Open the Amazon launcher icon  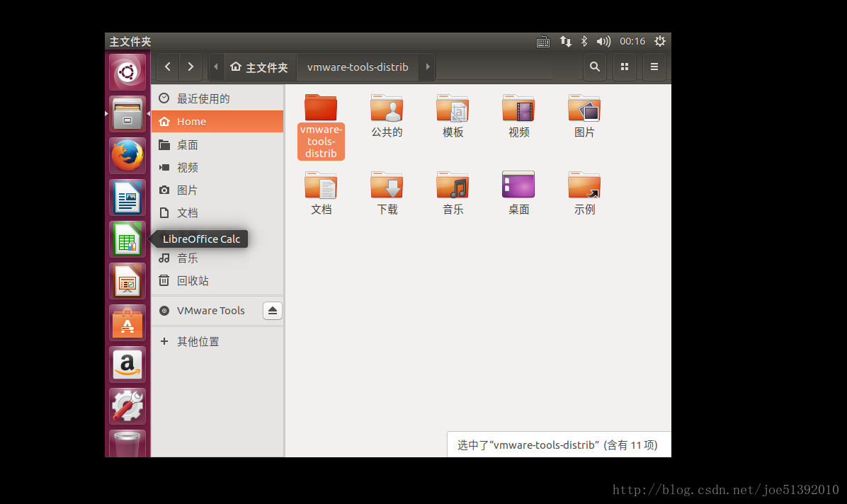point(127,365)
